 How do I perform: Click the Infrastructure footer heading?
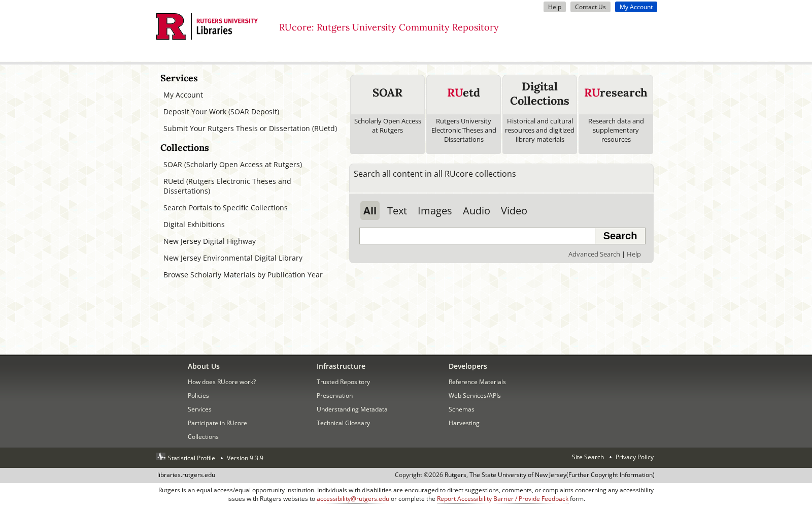(341, 366)
